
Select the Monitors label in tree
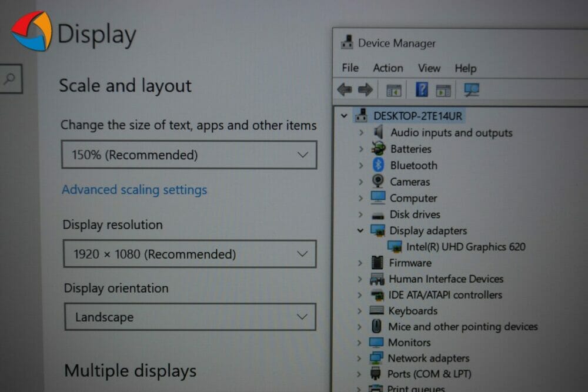[x=409, y=343]
